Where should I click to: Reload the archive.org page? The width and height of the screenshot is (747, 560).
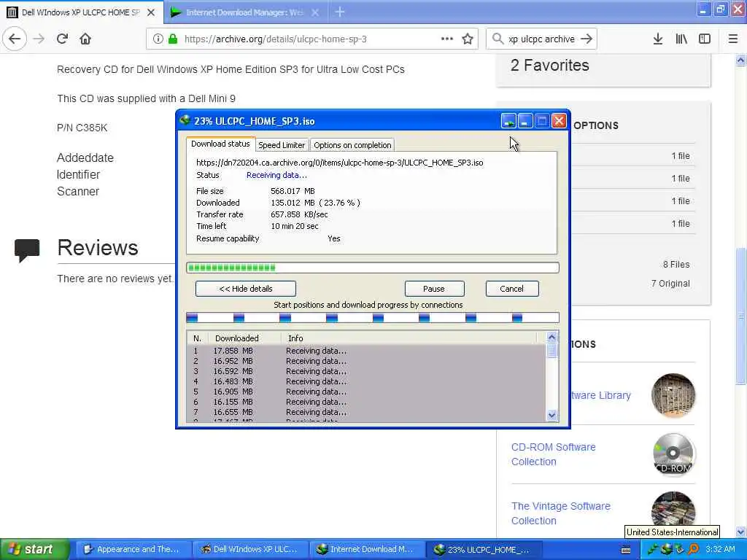(63, 39)
